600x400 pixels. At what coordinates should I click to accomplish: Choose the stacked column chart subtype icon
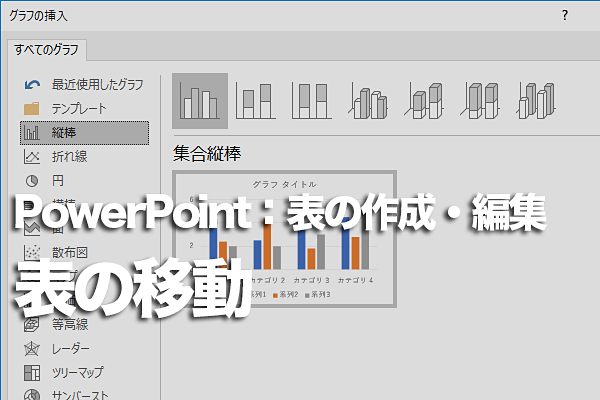tap(256, 101)
